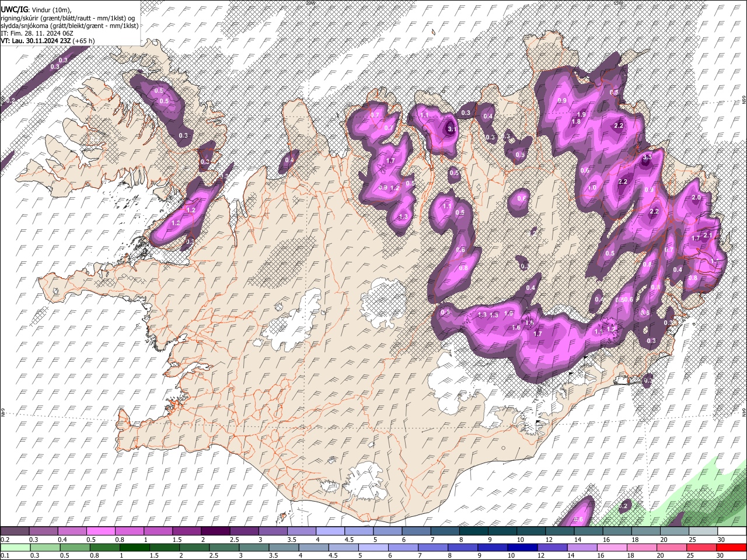Screen dimensions: 747x560
Task: Click the 'IT: Fim. 28. 11. 2024 06Z' line
Action: [37, 33]
